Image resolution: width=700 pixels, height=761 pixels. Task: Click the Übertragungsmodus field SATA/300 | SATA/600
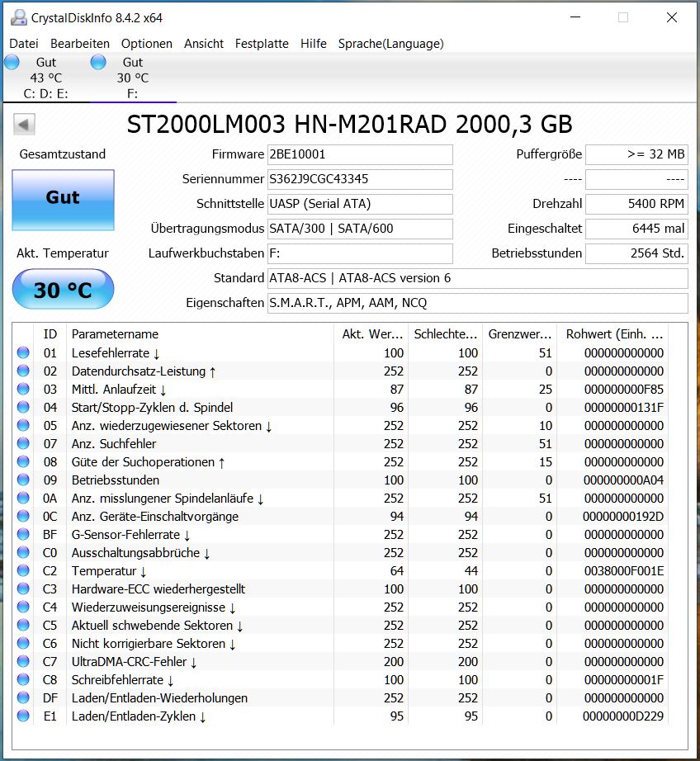(x=360, y=229)
